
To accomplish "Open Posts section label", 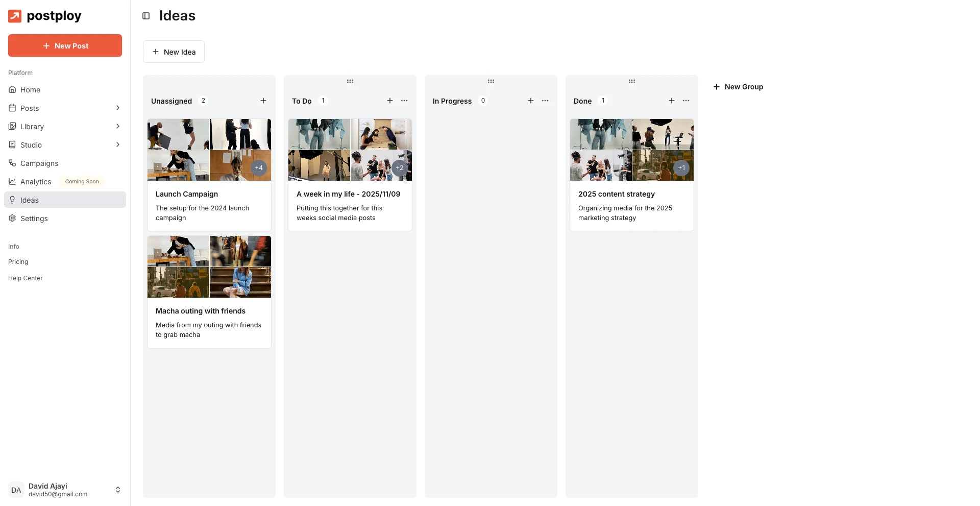I will pos(30,108).
